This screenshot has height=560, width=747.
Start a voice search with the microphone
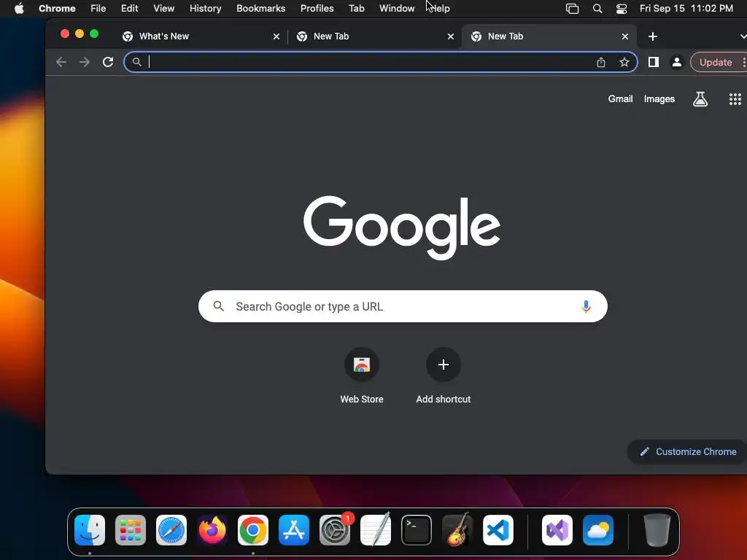point(586,306)
